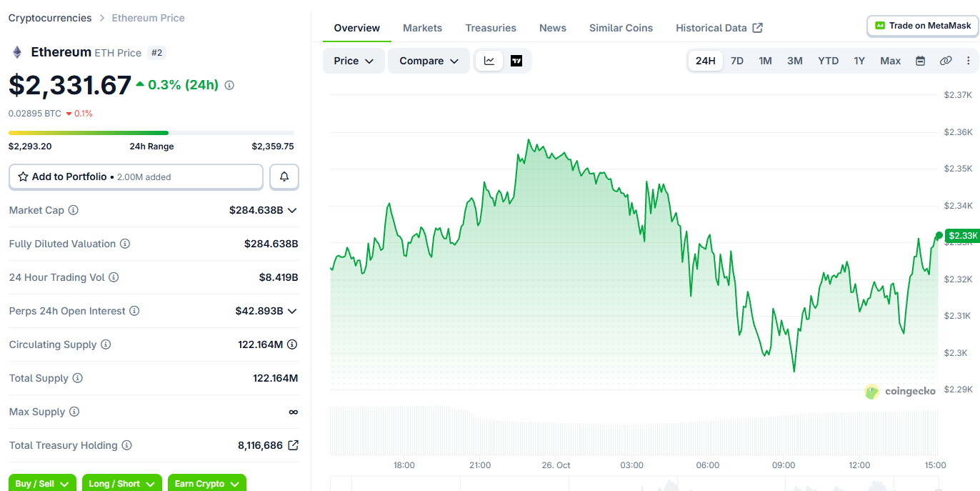The width and height of the screenshot is (980, 491).
Task: Switch to the TradingView chart icon
Action: click(516, 61)
